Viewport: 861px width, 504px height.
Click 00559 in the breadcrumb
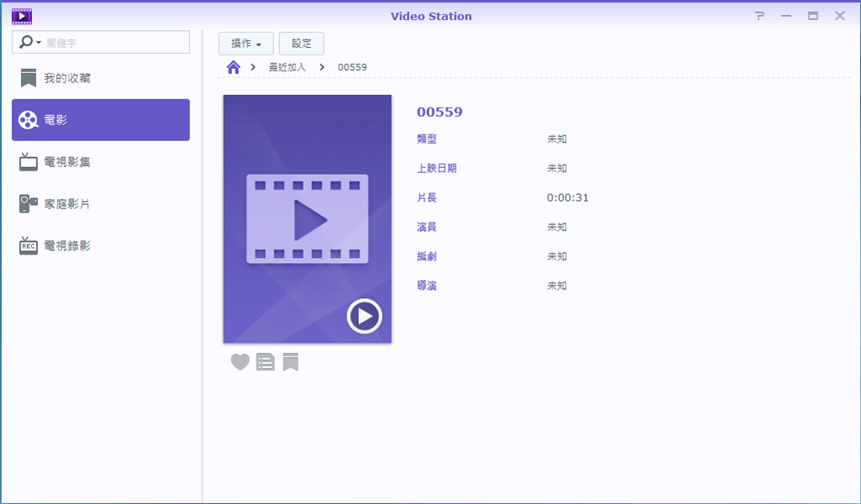[352, 67]
